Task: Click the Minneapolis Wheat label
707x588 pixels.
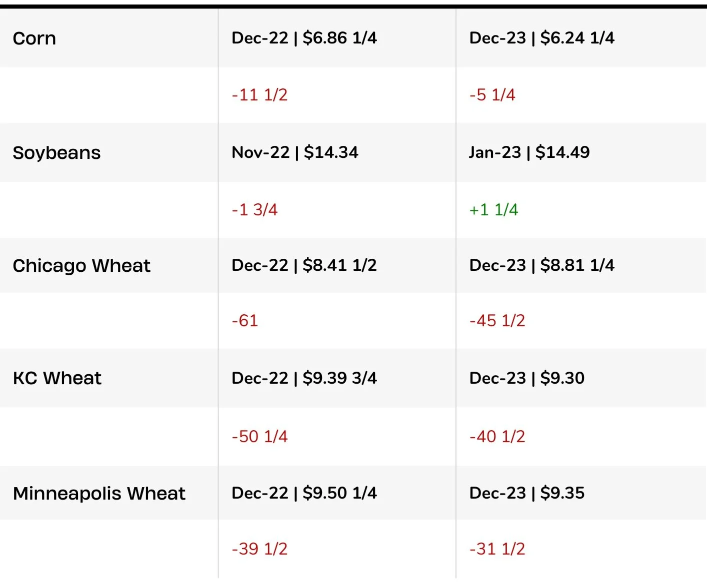Action: pyautogui.click(x=99, y=494)
